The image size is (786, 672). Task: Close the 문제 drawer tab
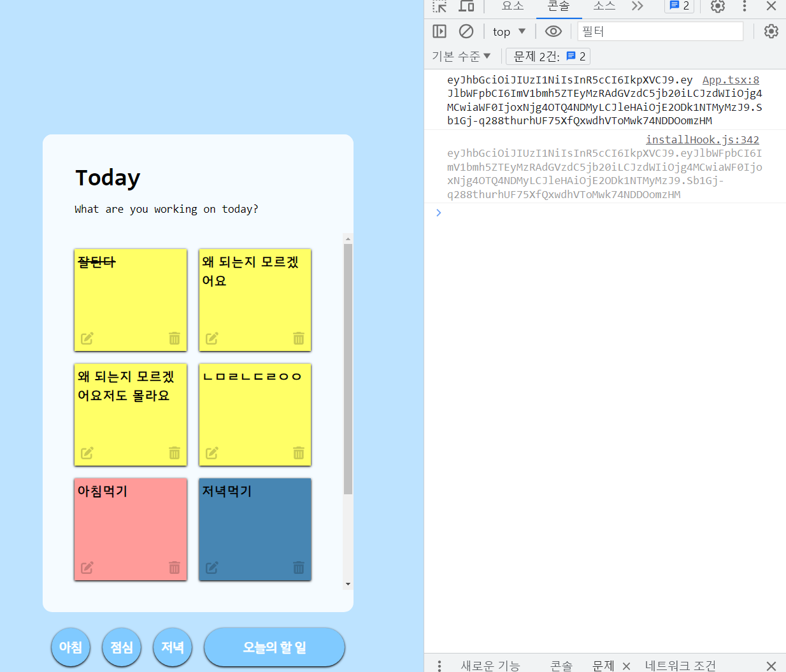pyautogui.click(x=627, y=666)
